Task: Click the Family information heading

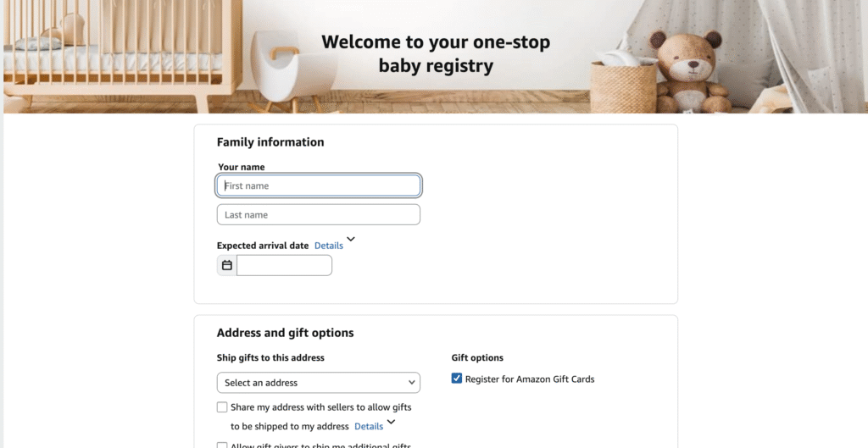Action: point(270,142)
